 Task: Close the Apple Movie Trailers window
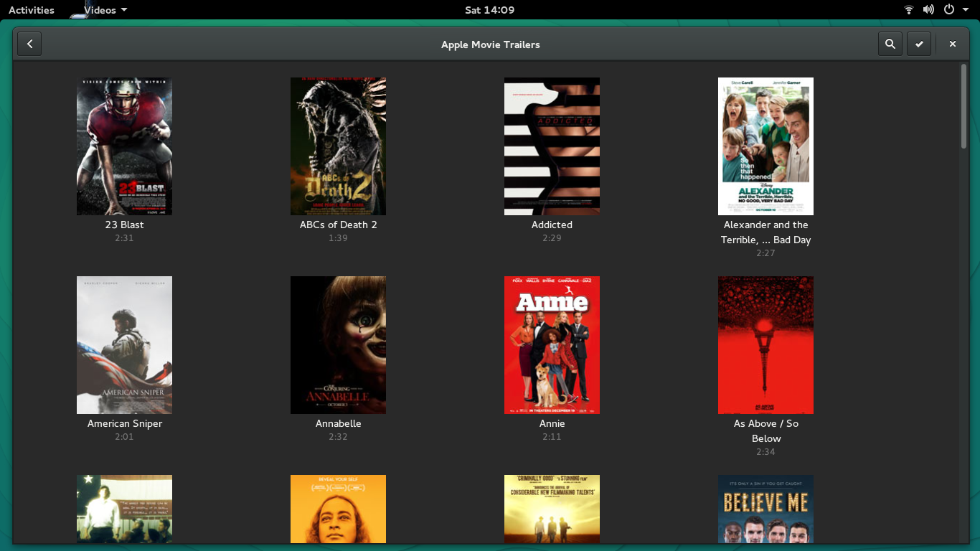[953, 44]
